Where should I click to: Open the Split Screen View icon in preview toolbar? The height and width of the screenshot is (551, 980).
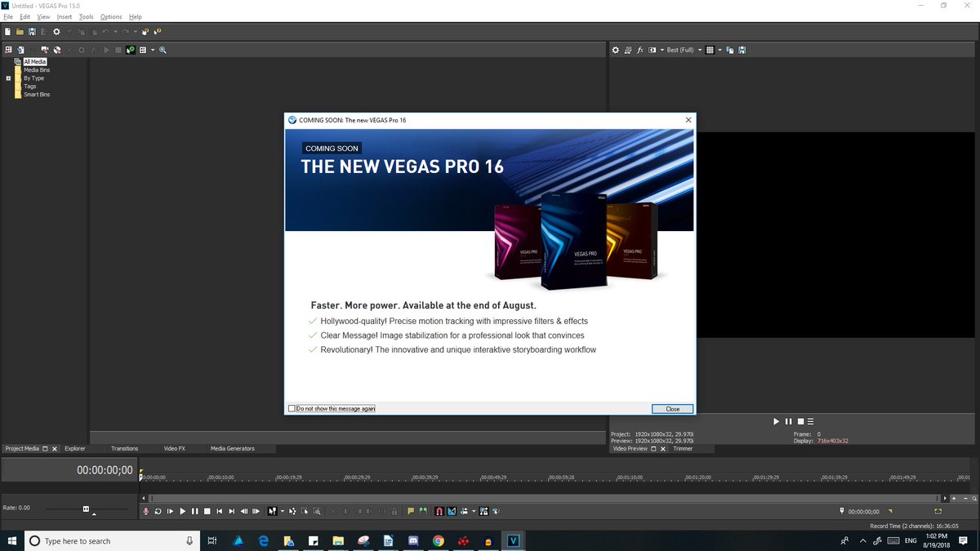click(x=653, y=50)
